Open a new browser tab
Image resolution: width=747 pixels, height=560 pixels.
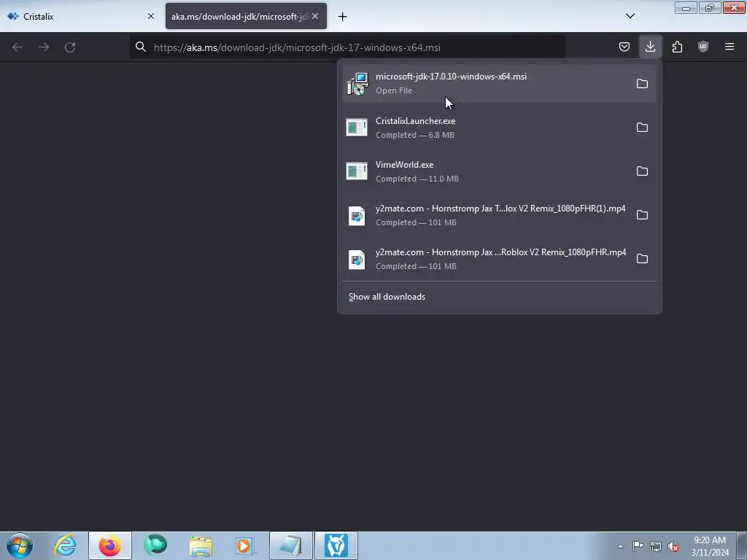tap(343, 17)
